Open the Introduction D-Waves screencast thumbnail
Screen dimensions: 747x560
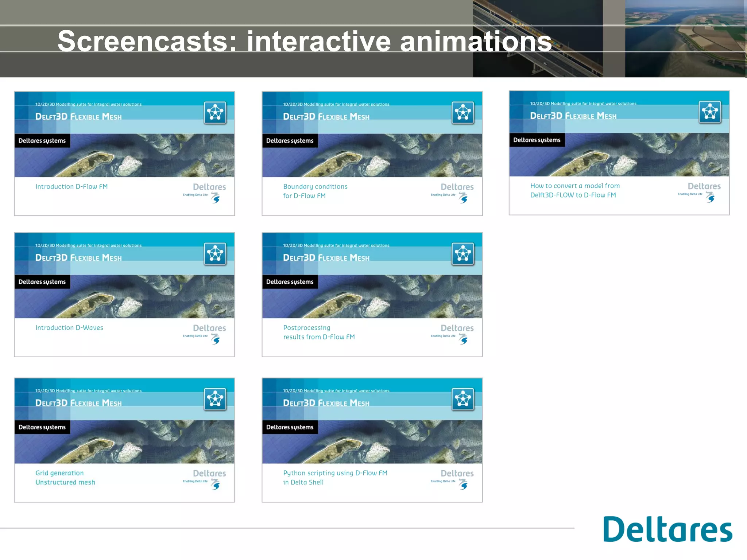click(124, 295)
